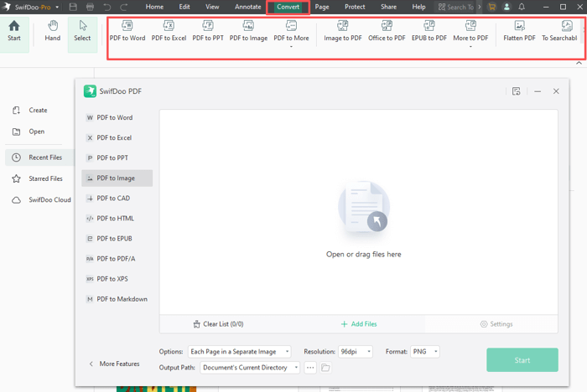Open the Help menu tab
This screenshot has height=392, width=587.
pyautogui.click(x=418, y=7)
